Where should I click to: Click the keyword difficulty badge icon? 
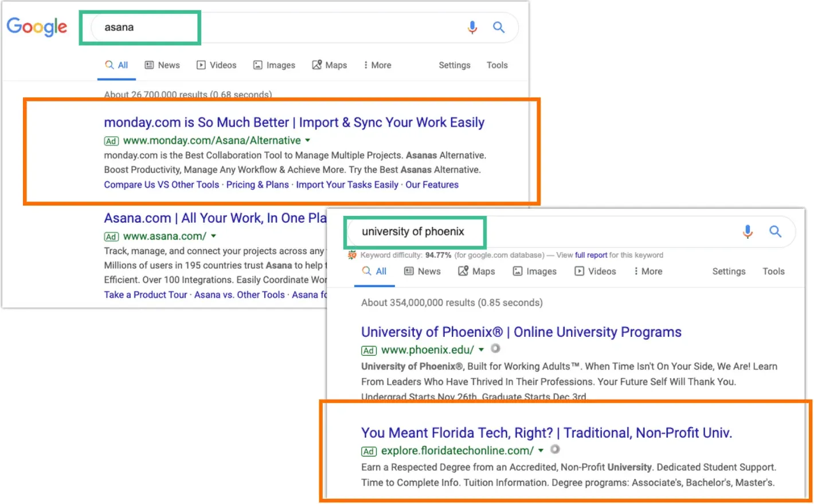[x=352, y=255]
